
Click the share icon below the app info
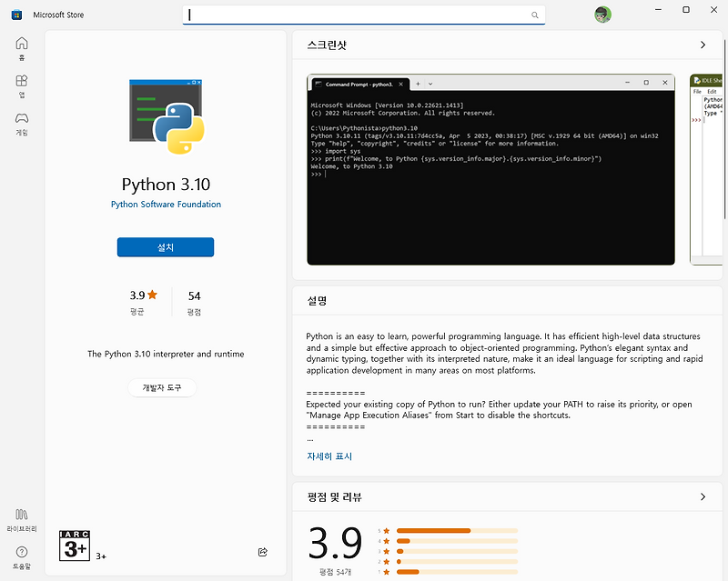(263, 552)
